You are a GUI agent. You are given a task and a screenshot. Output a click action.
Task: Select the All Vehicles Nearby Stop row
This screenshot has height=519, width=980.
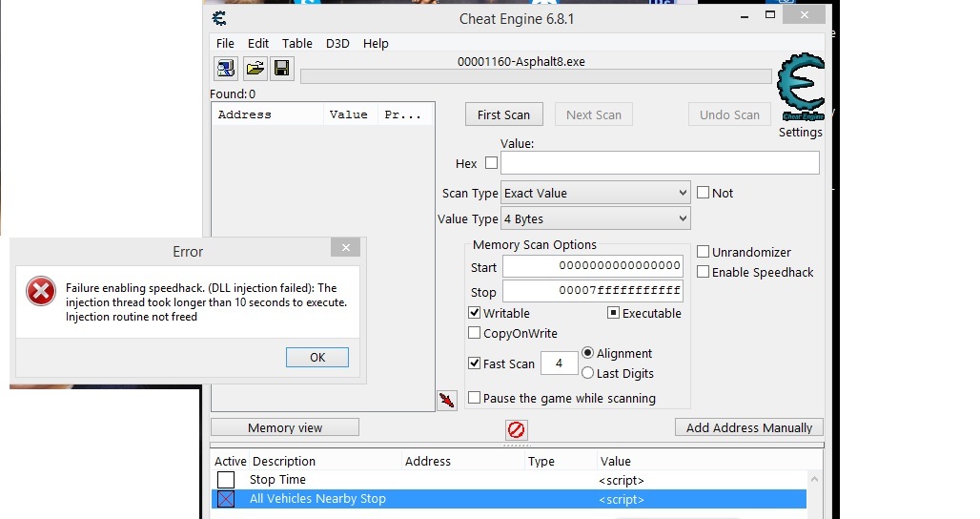point(509,498)
